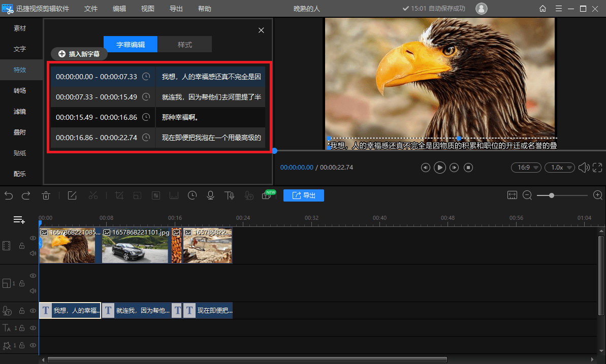Click the edit pencil icon in toolbar
The height and width of the screenshot is (364, 606).
72,195
